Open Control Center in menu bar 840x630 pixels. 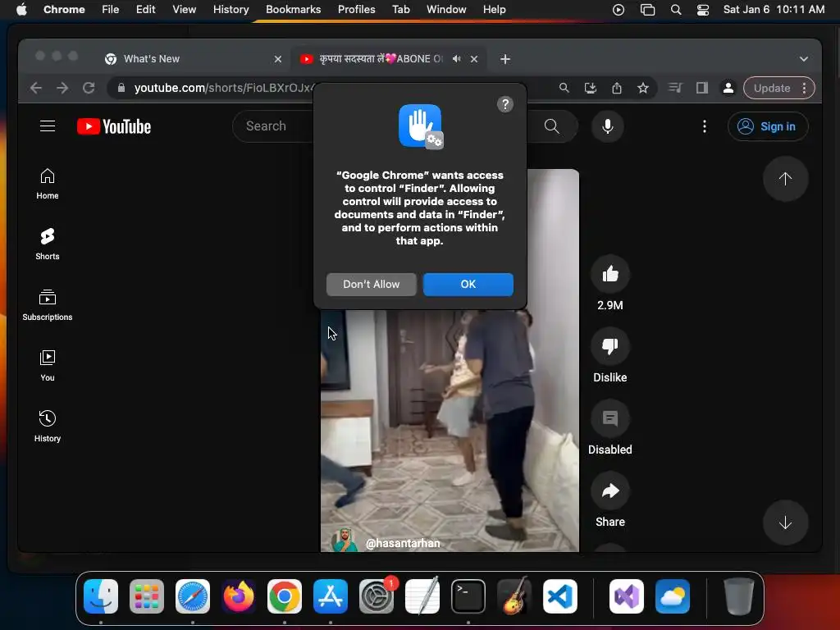click(x=703, y=10)
